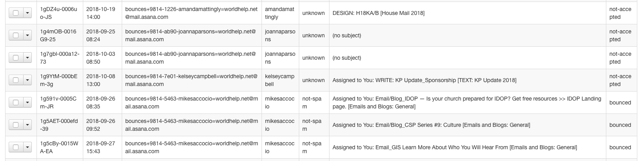The image size is (644, 161).
Task: Select the KP Update_Sponsorship subject text
Action: point(424,80)
